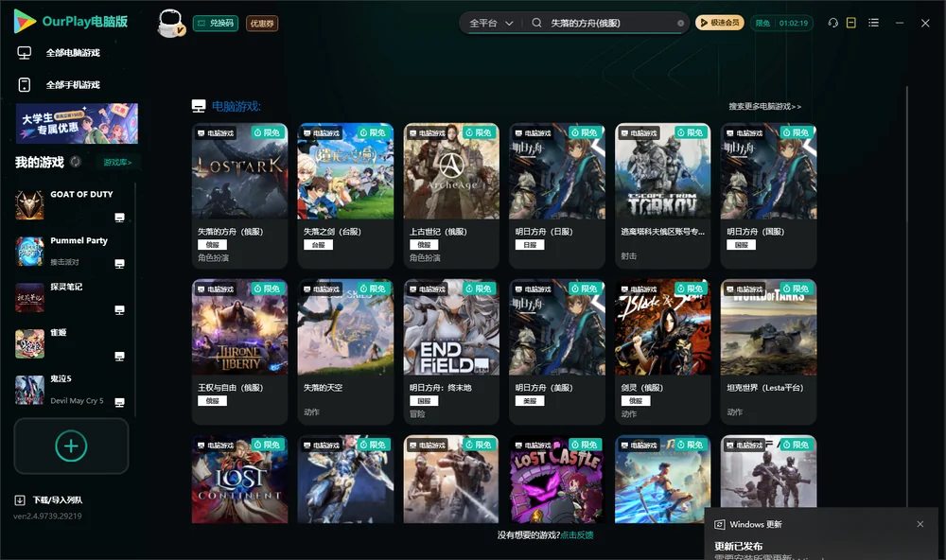This screenshot has height=560, width=946.
Task: Open 坦克世界 (Lesta平台) card
Action: coord(768,352)
